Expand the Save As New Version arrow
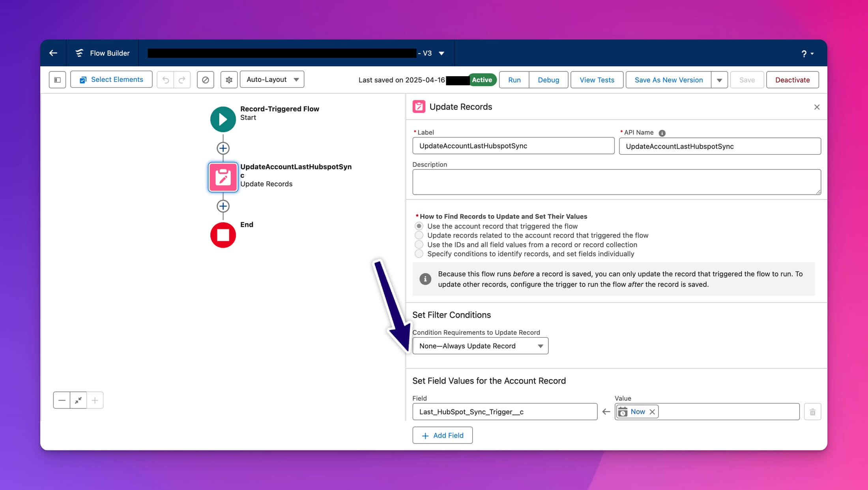 719,80
